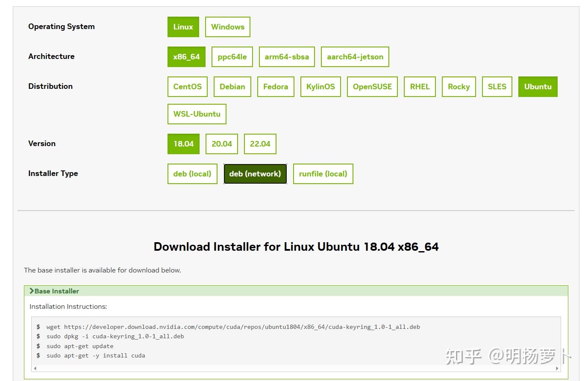Image resolution: width=588 pixels, height=381 pixels.
Task: Pick Fedora from the distribution row
Action: click(x=275, y=86)
